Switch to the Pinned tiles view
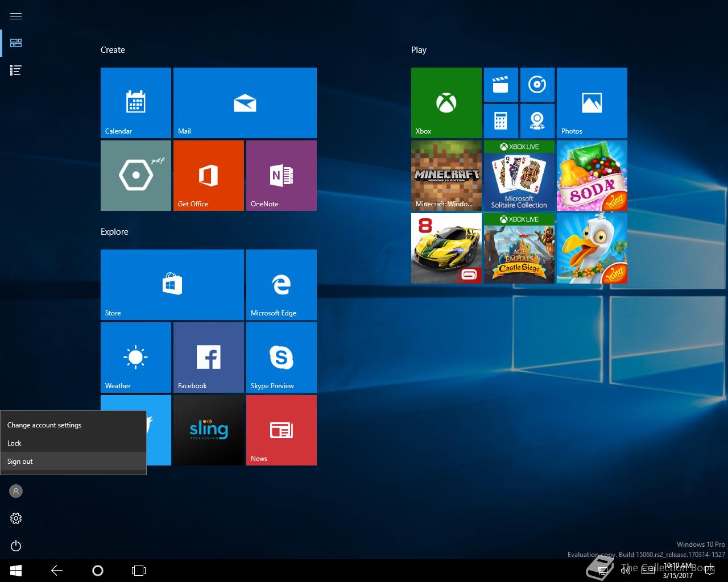 point(16,43)
